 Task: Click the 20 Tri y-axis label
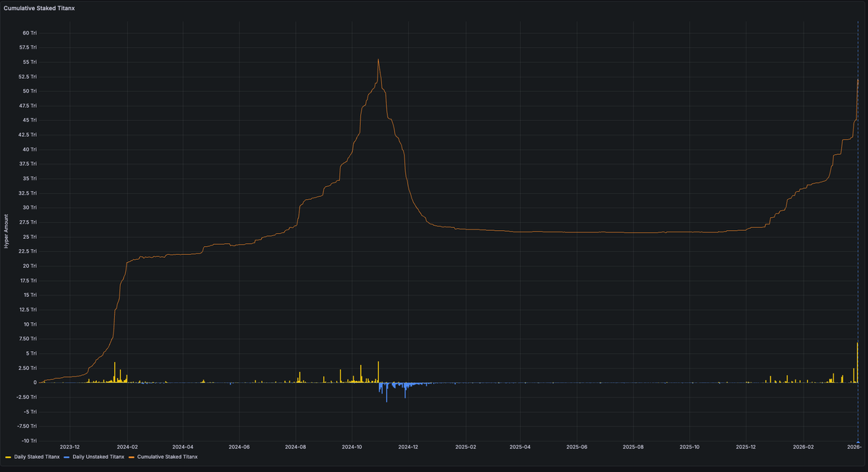click(30, 266)
